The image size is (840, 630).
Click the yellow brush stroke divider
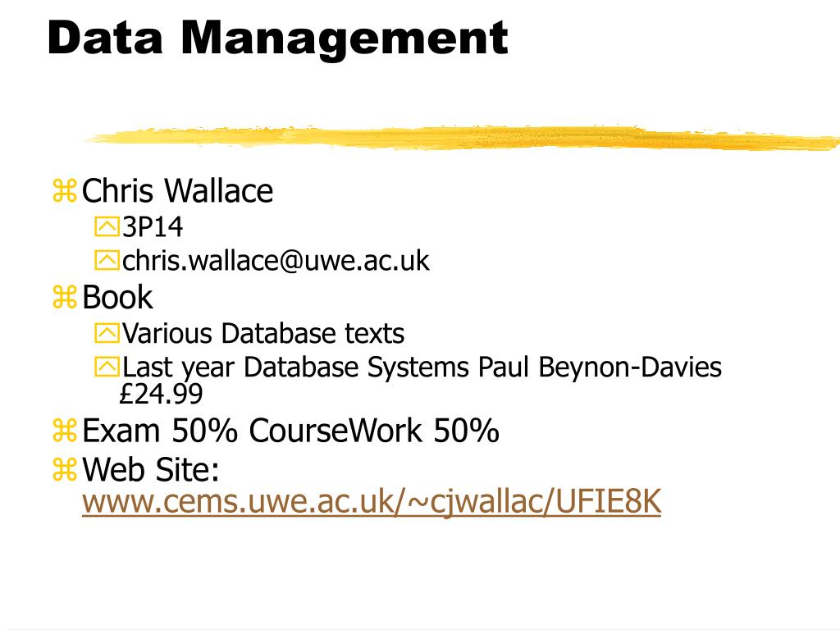463,137
